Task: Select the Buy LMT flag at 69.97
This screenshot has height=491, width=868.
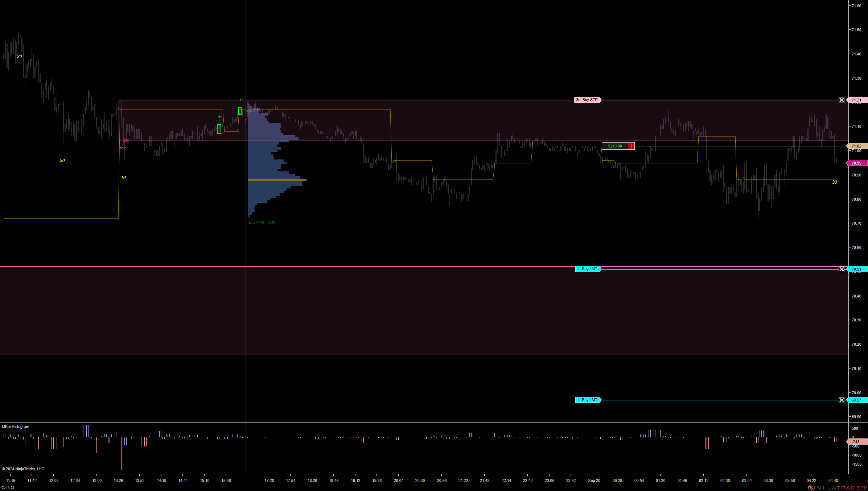Action: point(588,400)
